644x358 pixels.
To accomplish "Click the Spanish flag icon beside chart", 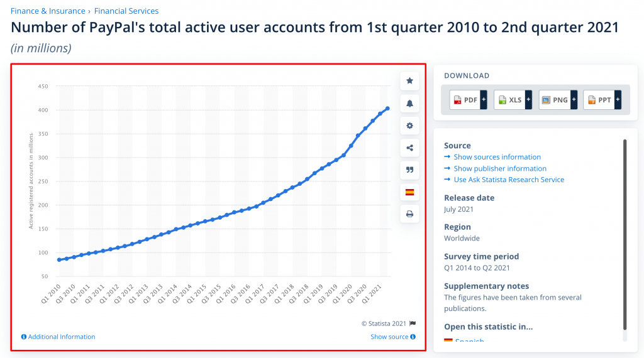I will (409, 192).
